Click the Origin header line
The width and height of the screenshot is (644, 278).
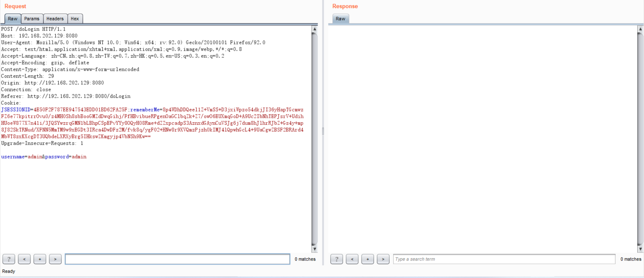pos(52,83)
